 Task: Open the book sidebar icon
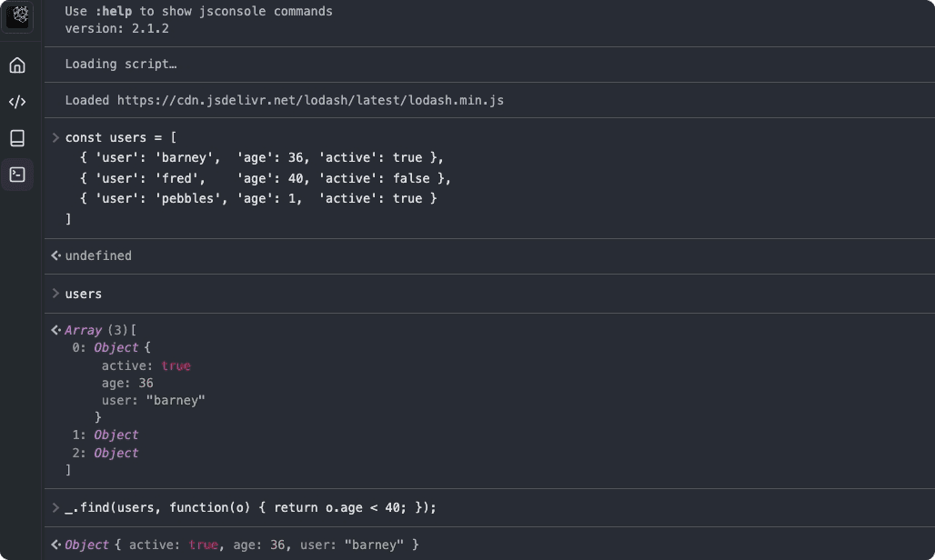coord(17,138)
